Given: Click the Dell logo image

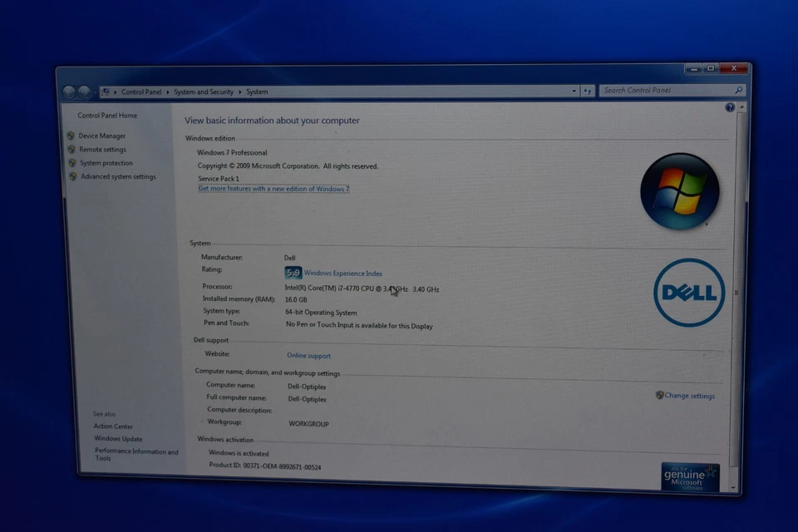Looking at the screenshot, I should pos(689,293).
